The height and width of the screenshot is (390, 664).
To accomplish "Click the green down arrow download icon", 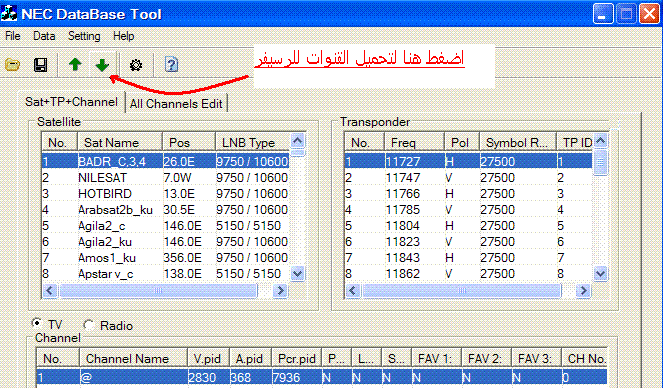I will [x=102, y=65].
